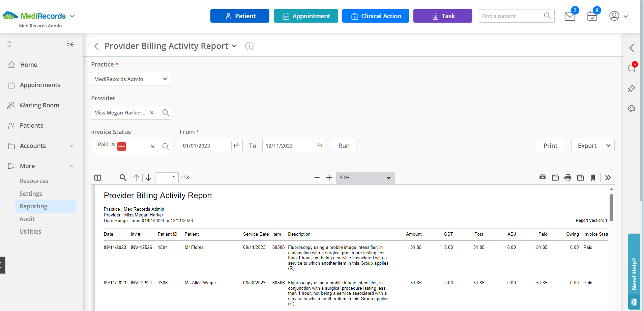Click the Export button
Screen dimensions: 644x311
click(x=587, y=146)
